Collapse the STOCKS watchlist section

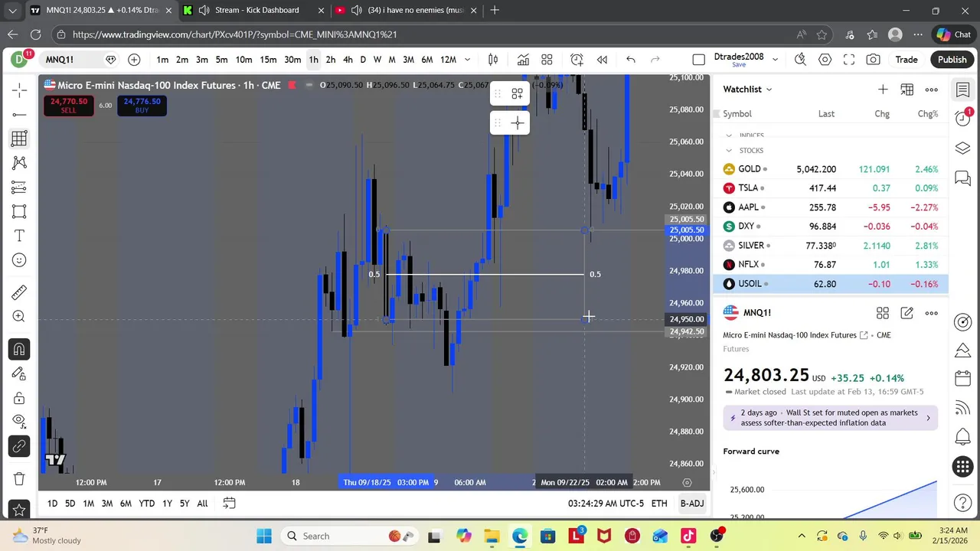coord(729,151)
